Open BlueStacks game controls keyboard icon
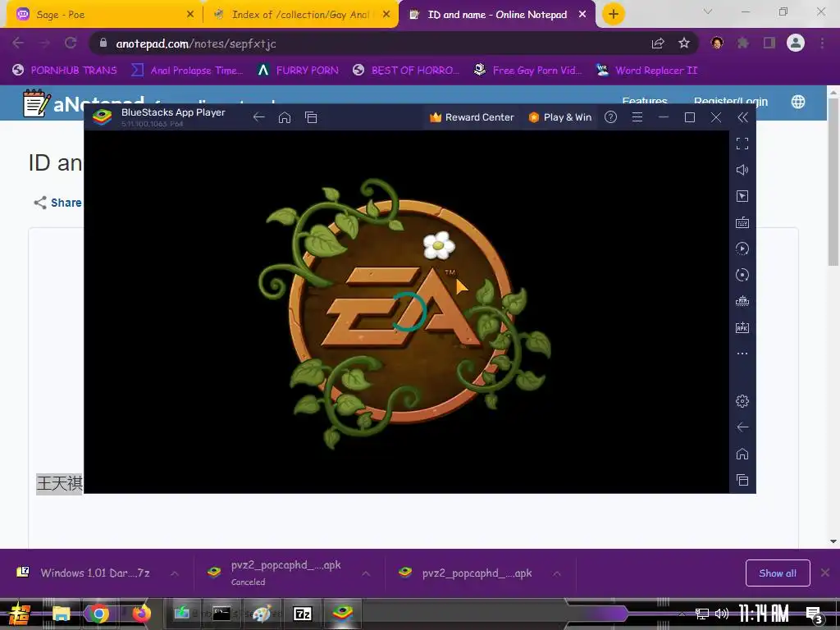 742,222
